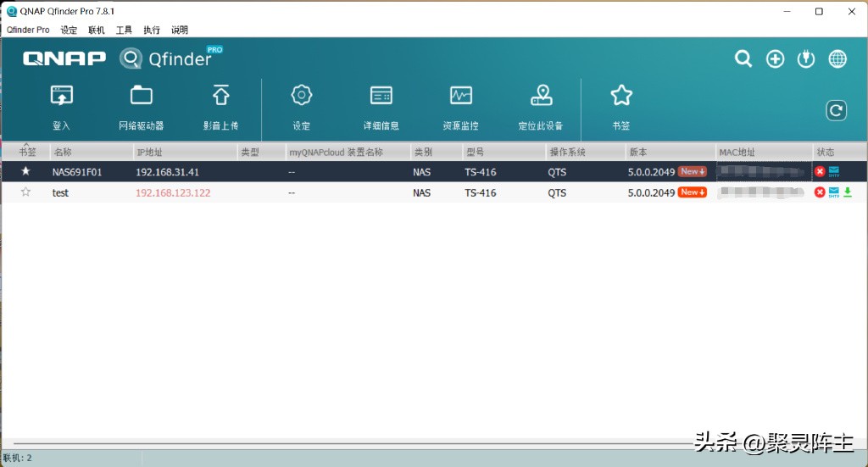Sort by myQNAPcloud 装置名称 column header
The image size is (868, 467).
pos(348,152)
